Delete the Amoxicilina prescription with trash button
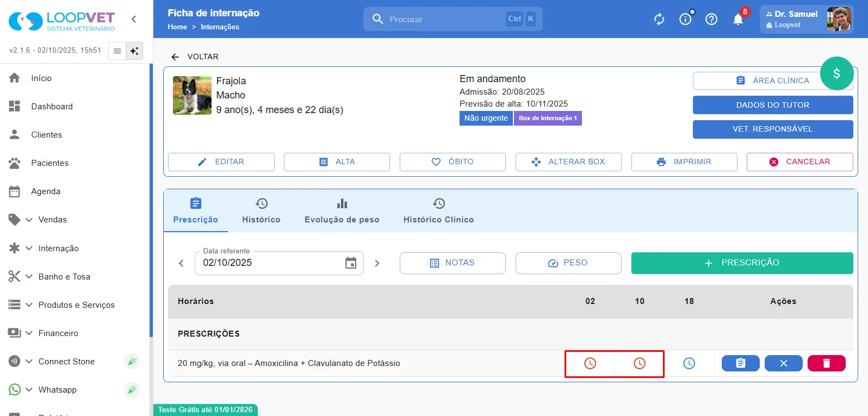This screenshot has width=868, height=416. [826, 363]
